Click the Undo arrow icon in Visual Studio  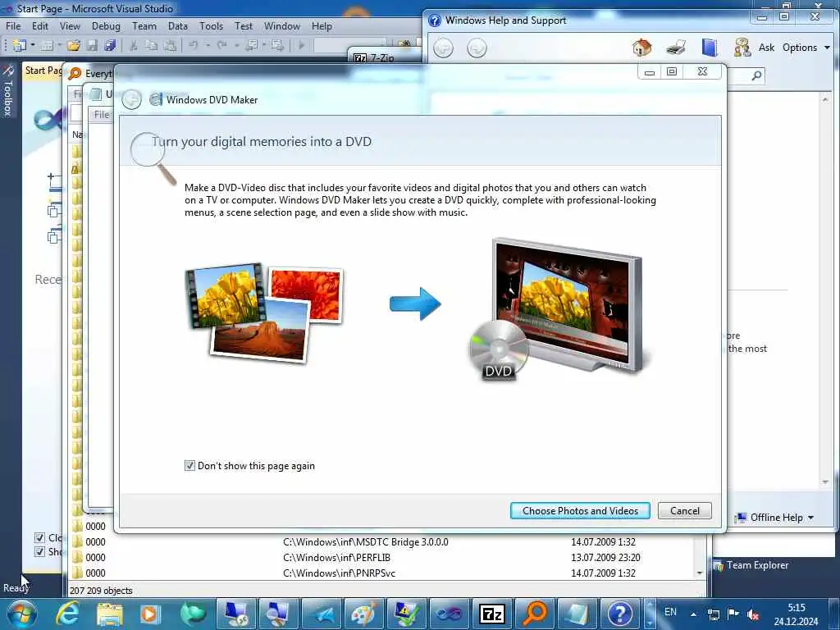tap(194, 46)
